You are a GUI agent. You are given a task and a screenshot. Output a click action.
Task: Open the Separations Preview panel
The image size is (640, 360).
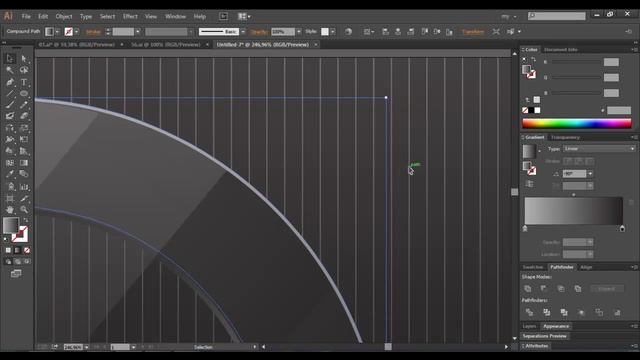click(x=544, y=336)
